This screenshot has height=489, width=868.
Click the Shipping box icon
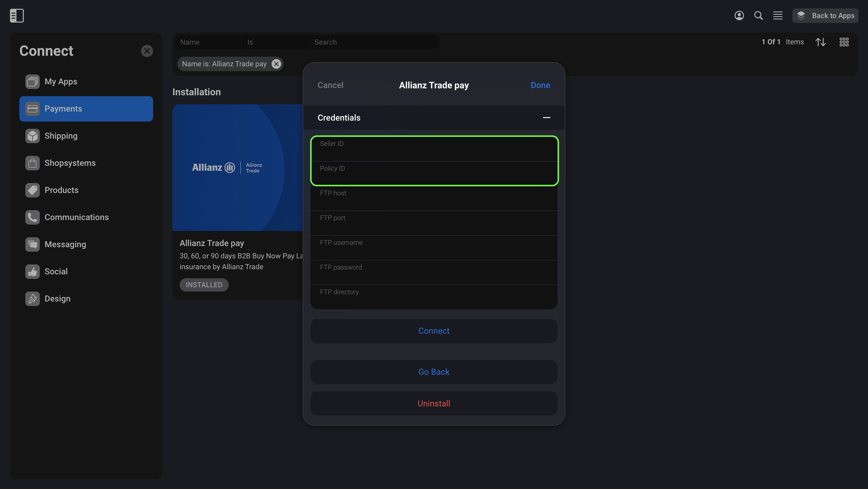click(x=32, y=136)
